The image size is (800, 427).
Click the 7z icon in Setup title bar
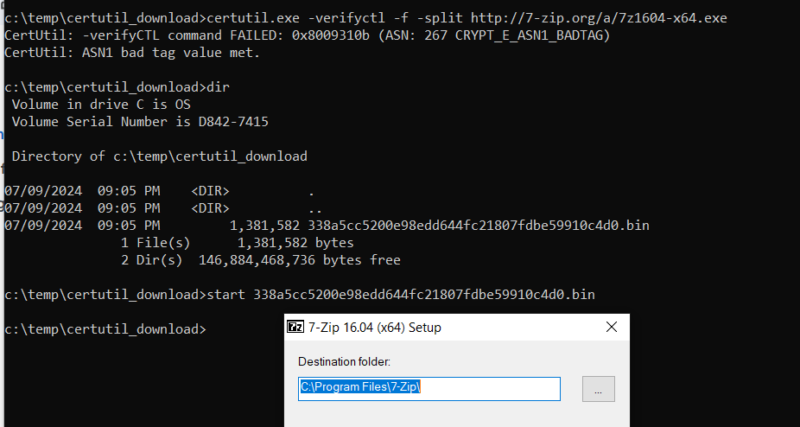coord(295,327)
